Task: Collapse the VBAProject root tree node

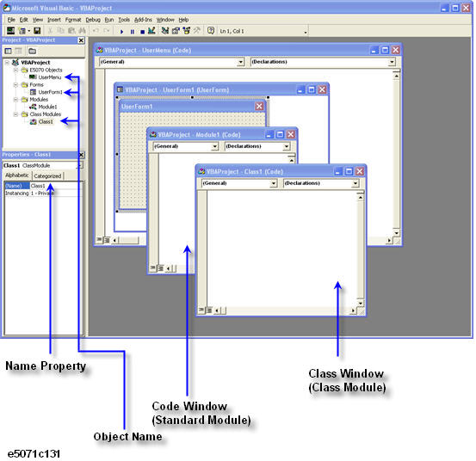Action: tap(7, 63)
